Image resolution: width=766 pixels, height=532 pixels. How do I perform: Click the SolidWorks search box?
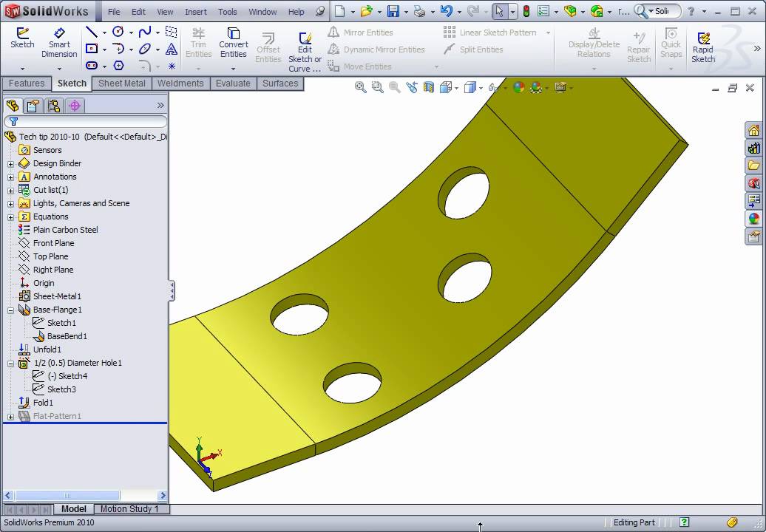click(657, 11)
